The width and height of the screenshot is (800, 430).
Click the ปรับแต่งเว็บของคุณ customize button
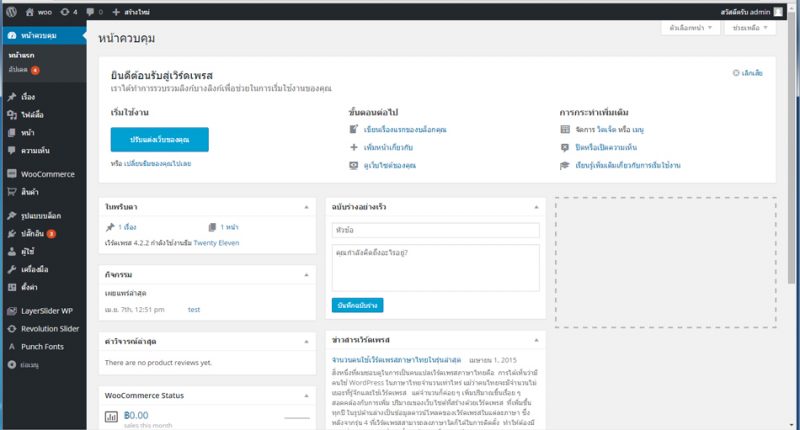pos(159,138)
